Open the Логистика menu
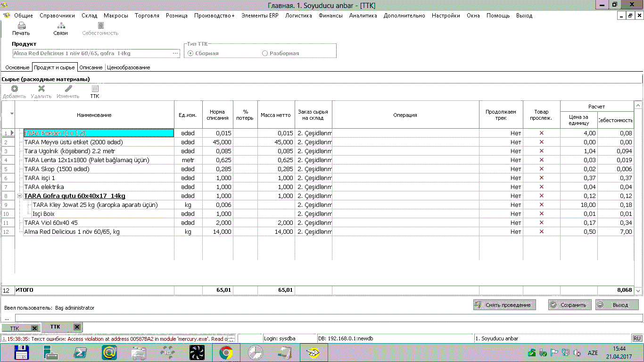Viewport: 644px width, 362px height. (298, 16)
